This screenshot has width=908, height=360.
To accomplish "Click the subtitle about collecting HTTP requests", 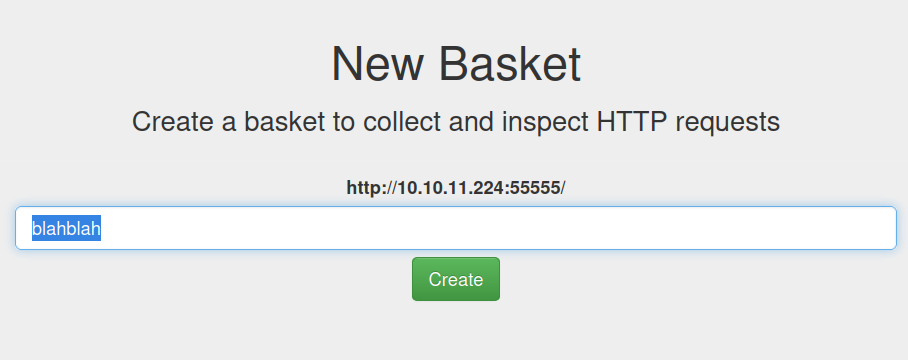I will (456, 122).
